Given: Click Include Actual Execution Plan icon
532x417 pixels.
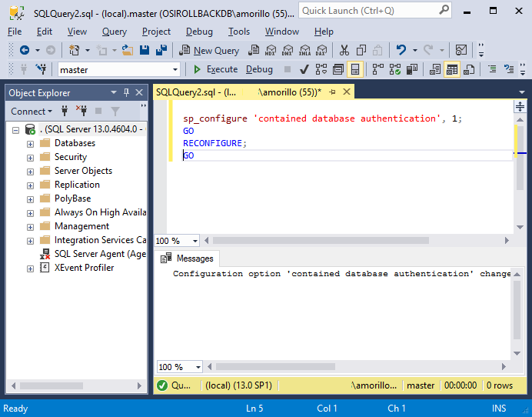Looking at the screenshot, I should pos(378,69).
